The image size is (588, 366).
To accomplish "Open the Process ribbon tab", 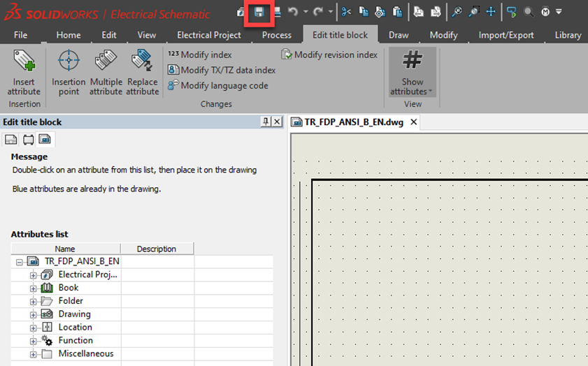I will pos(277,35).
